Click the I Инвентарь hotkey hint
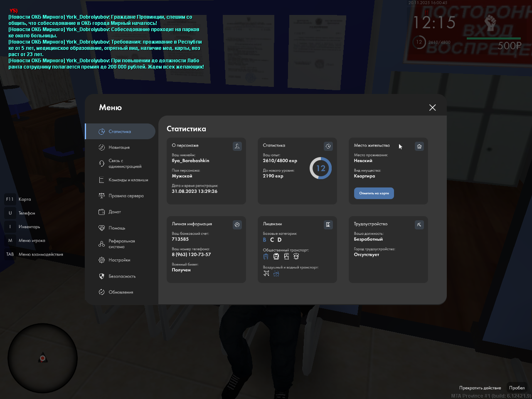This screenshot has width=532, height=399. [x=23, y=227]
